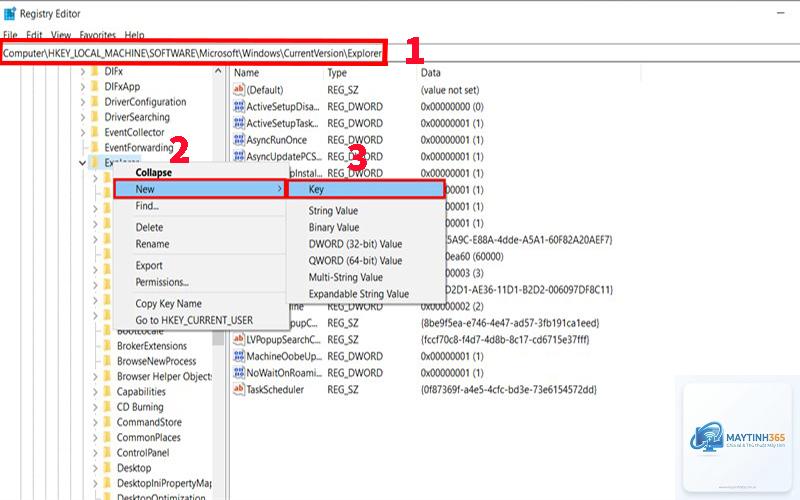Viewport: 800px width, 500px height.
Task: Choose Key from the New submenu
Action: coord(366,189)
